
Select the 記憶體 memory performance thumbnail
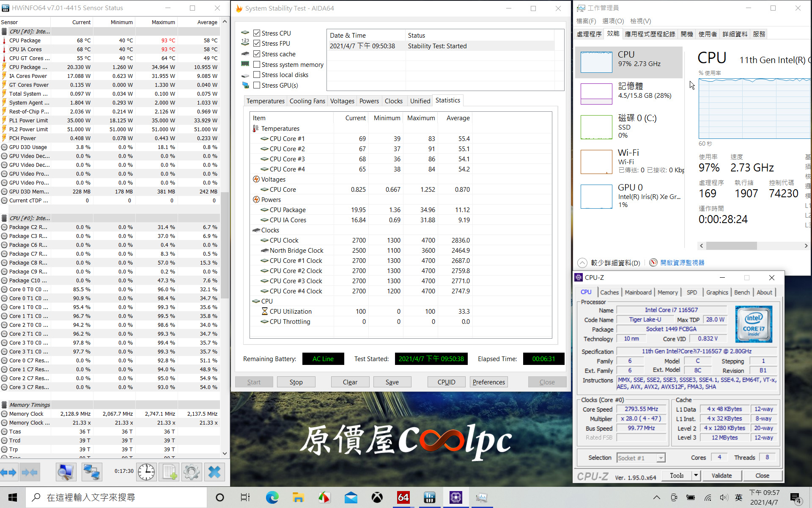tap(596, 94)
